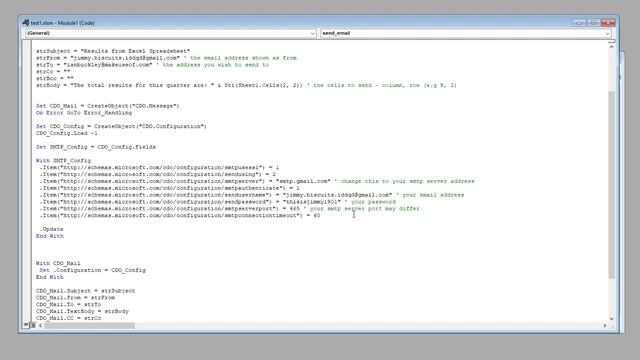The width and height of the screenshot is (640, 360).
Task: Click 'Set .Configuration = CDO_Config' line
Action: 93,270
